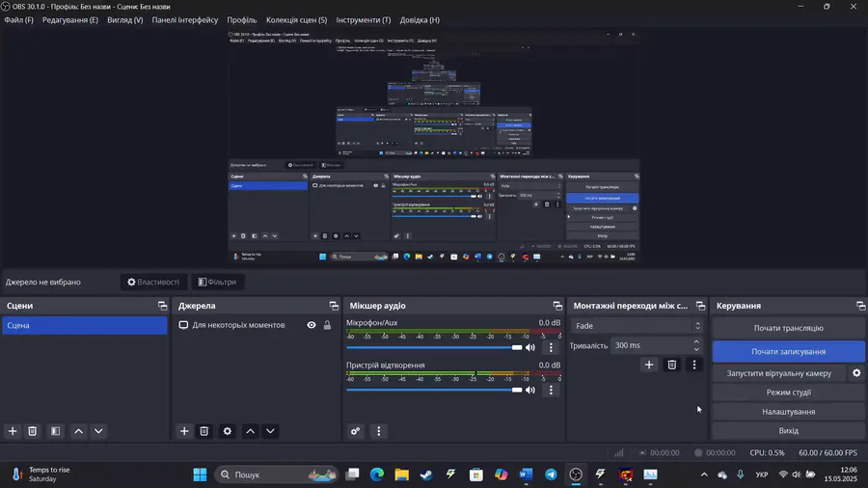868x488 pixels.
Task: Open Редагування (E) menu
Action: click(x=70, y=20)
